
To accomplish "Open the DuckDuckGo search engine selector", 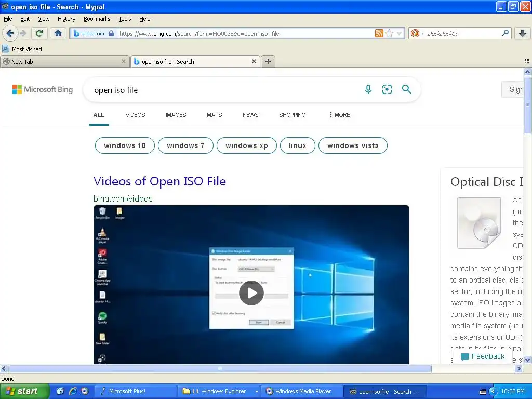I will pyautogui.click(x=417, y=33).
